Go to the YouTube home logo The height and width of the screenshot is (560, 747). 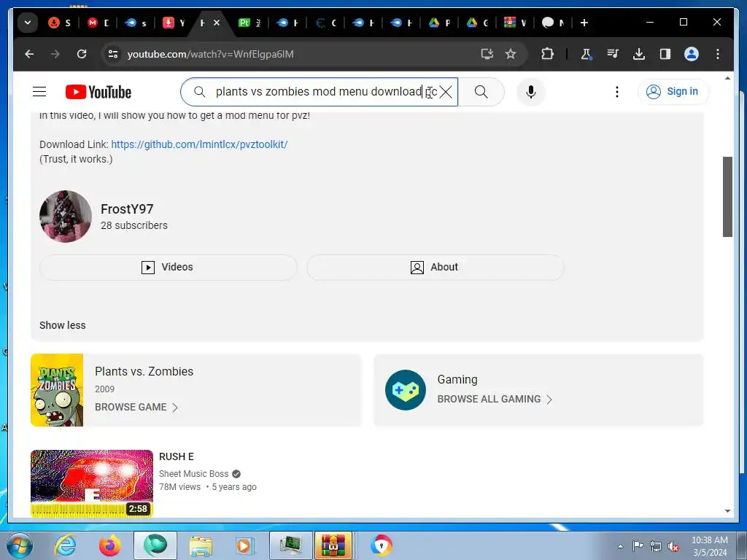[98, 92]
